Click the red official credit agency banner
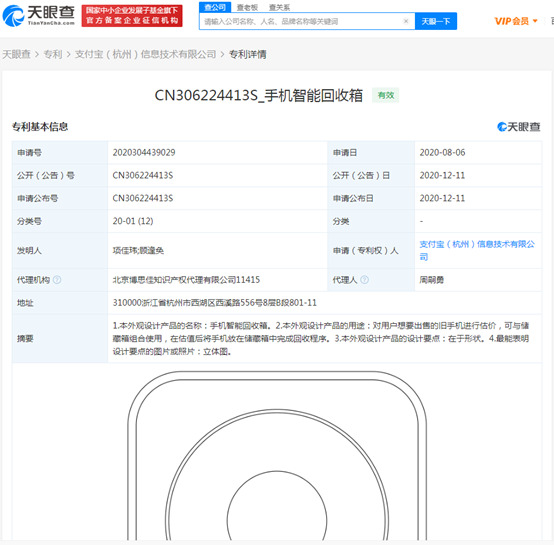This screenshot has width=554, height=545. (x=132, y=16)
